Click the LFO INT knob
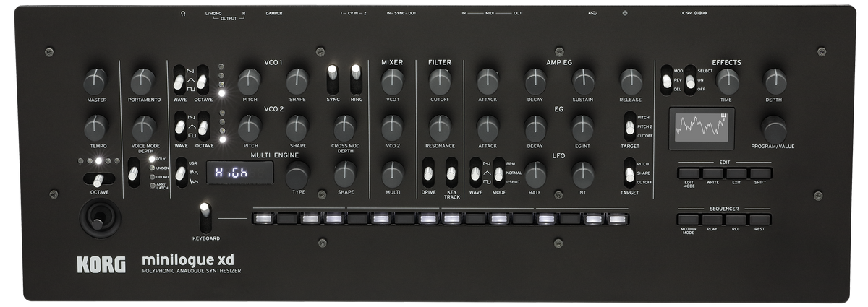The height and width of the screenshot is (307, 868). pos(583,174)
